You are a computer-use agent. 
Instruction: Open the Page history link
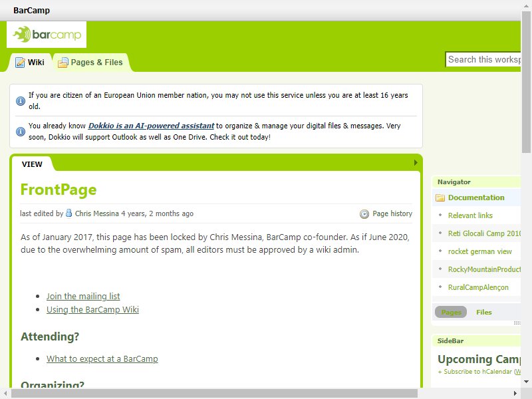tap(392, 213)
